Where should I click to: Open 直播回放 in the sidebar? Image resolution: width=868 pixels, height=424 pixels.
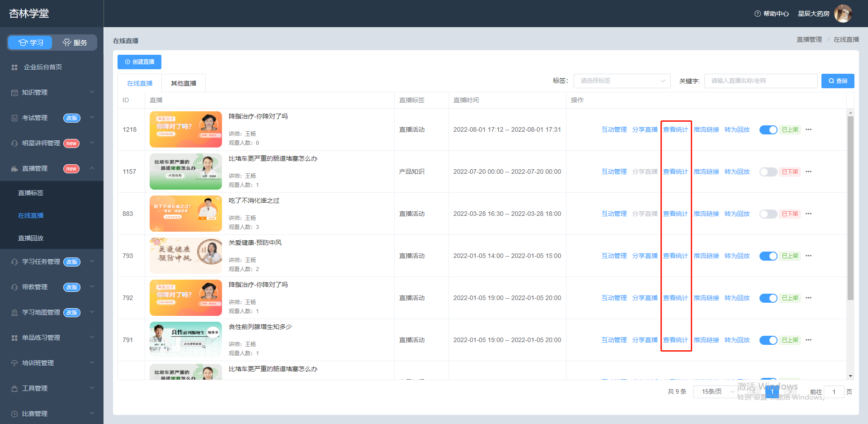tap(31, 238)
